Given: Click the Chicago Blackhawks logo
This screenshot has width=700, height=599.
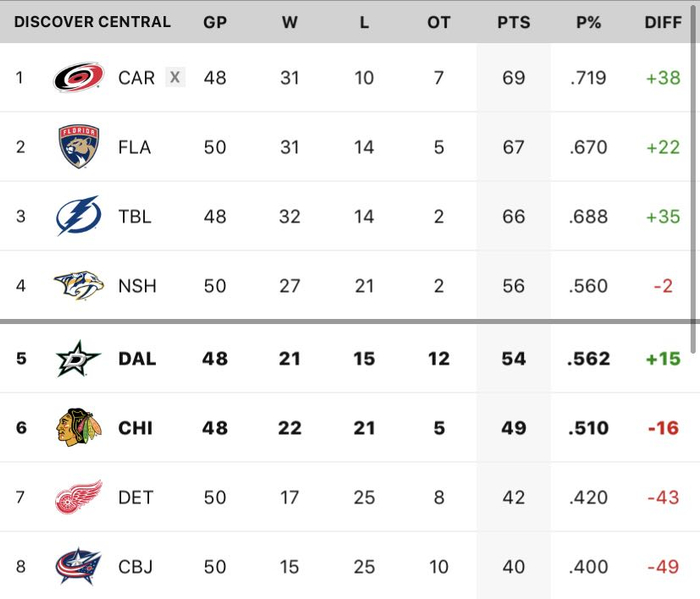Looking at the screenshot, I should (x=78, y=428).
